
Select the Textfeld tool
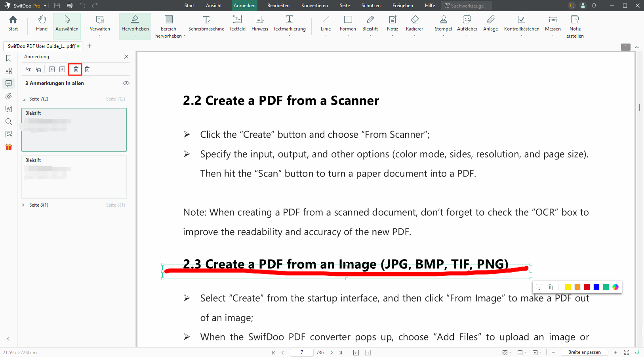(x=237, y=24)
